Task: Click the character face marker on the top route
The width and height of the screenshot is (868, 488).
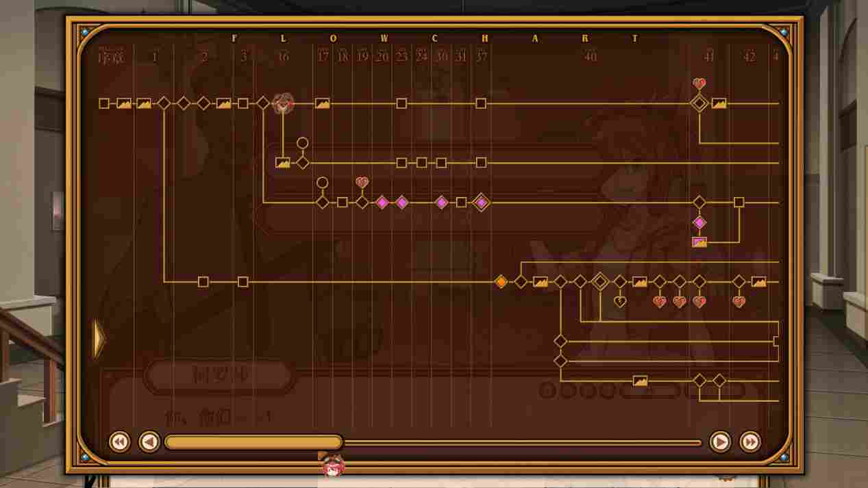Action: pyautogui.click(x=283, y=103)
